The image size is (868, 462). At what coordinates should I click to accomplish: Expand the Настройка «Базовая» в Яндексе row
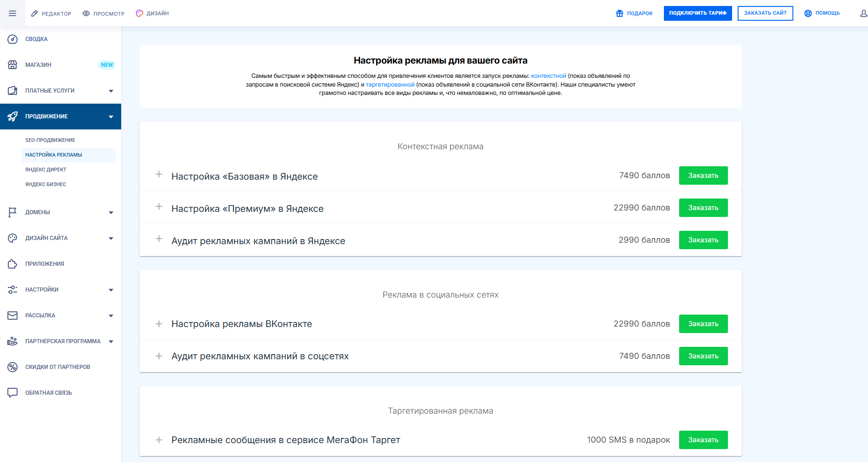tap(159, 175)
